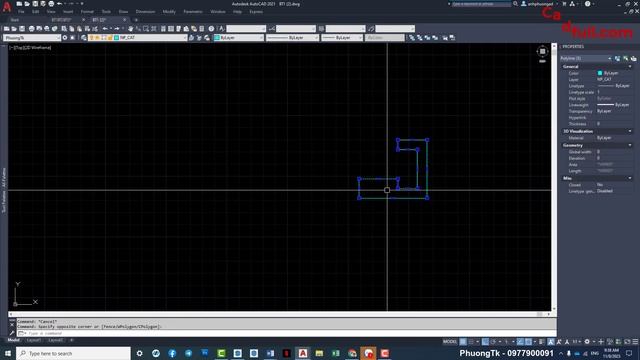
Task: Open the Modify menu
Action: (x=169, y=12)
